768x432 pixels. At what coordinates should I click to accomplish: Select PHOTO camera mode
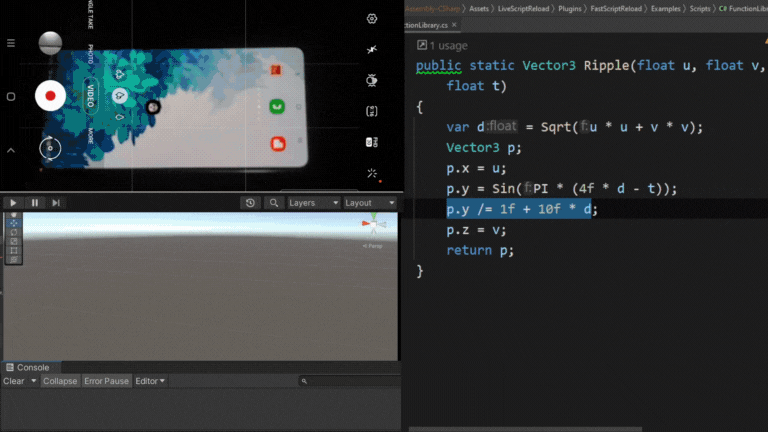[91, 54]
